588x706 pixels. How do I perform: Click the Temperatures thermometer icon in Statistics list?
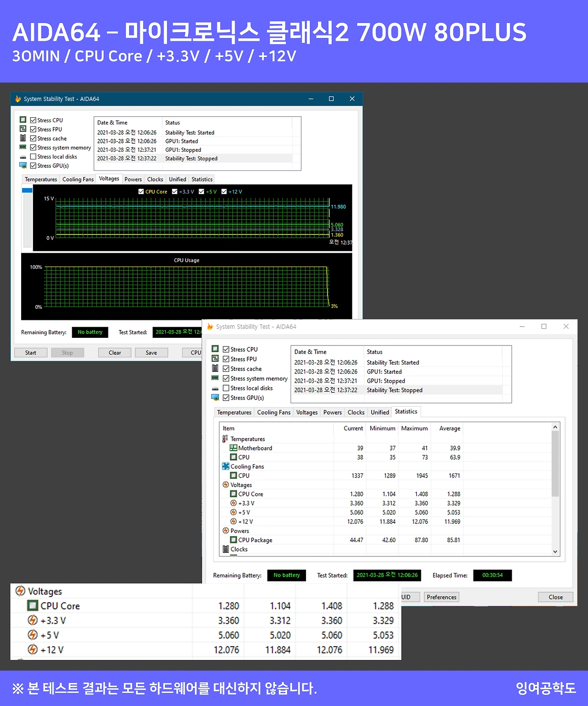pyautogui.click(x=226, y=438)
